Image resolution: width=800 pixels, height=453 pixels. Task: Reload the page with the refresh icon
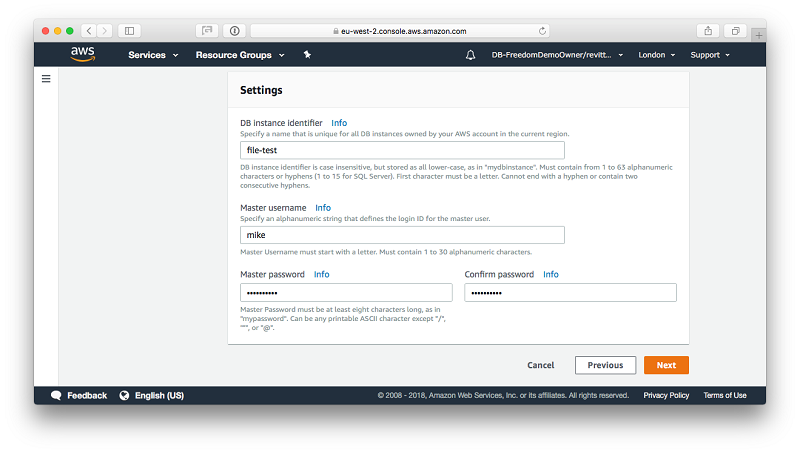tap(542, 31)
